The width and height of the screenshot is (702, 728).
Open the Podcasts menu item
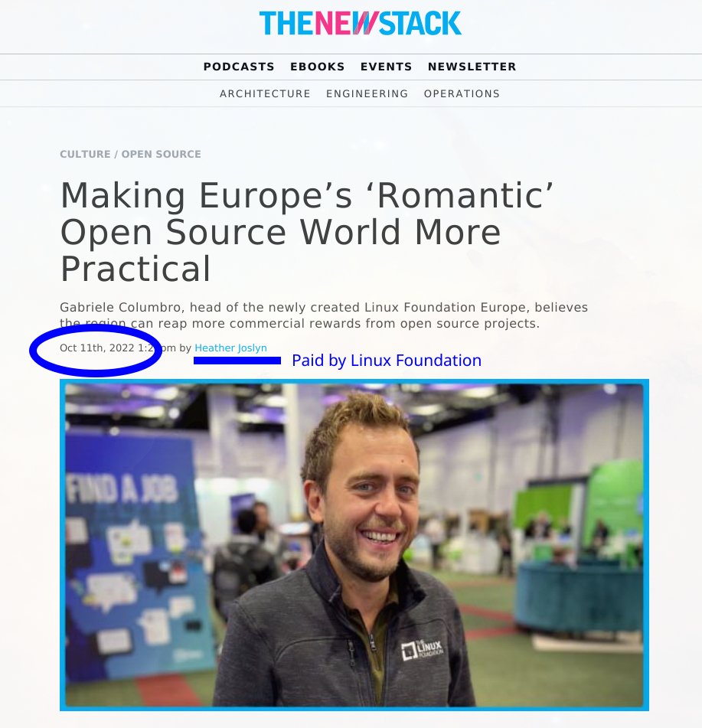(x=239, y=67)
